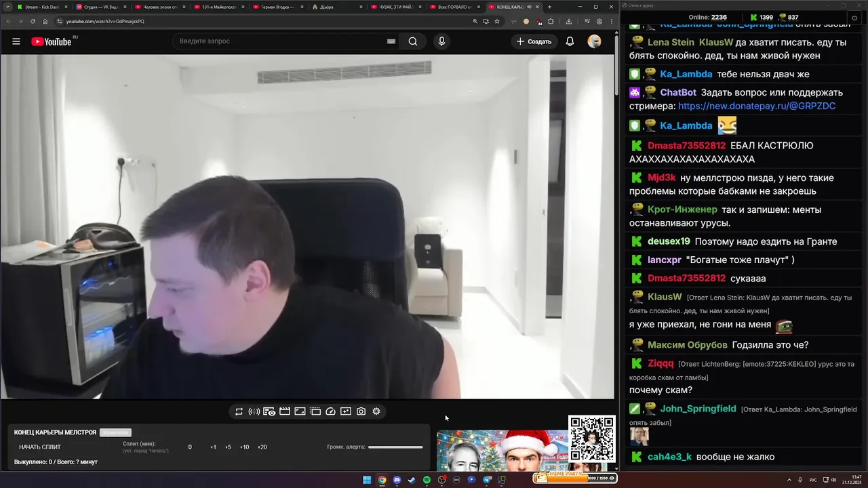Image resolution: width=868 pixels, height=488 pixels.
Task: Click the browser back arrow
Action: (7, 21)
